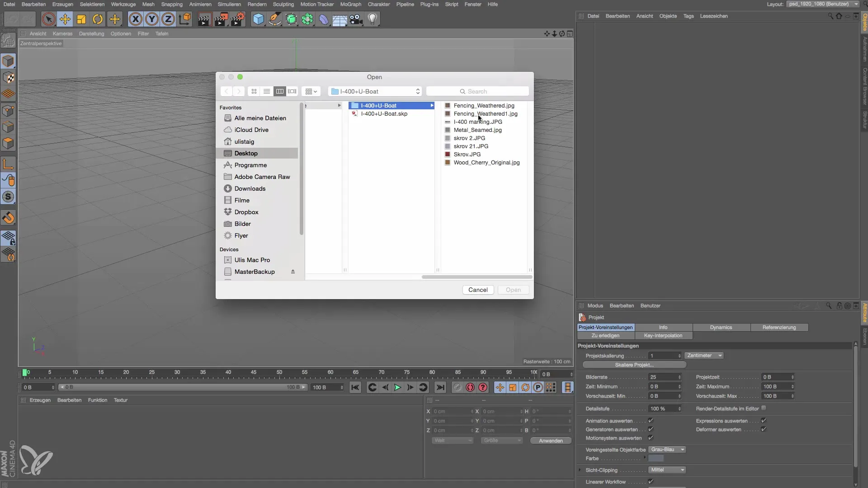Click the Play forward button
This screenshot has width=868, height=488.
[397, 387]
